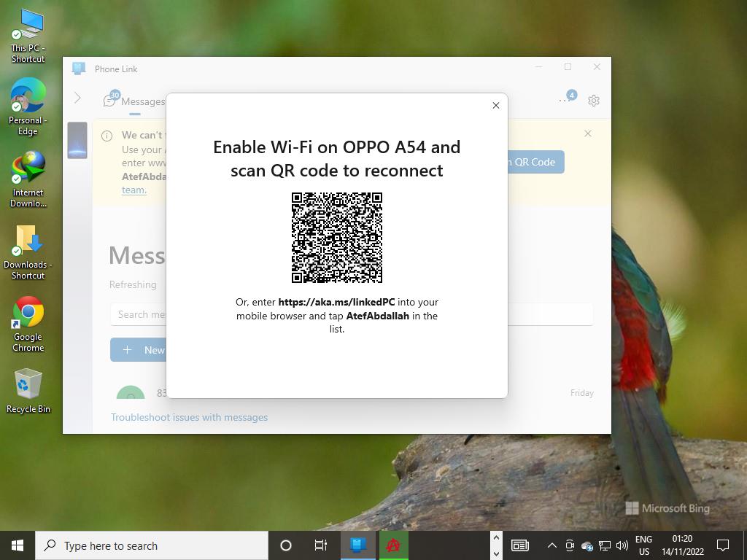This screenshot has height=560, width=747.
Task: Select Phone Link icon in taskbar
Action: coord(357,545)
